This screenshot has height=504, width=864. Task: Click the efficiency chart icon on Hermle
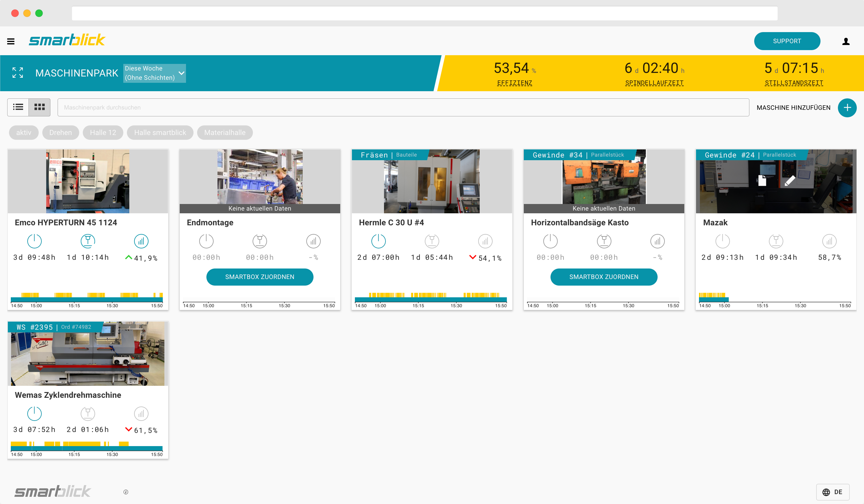[485, 241]
